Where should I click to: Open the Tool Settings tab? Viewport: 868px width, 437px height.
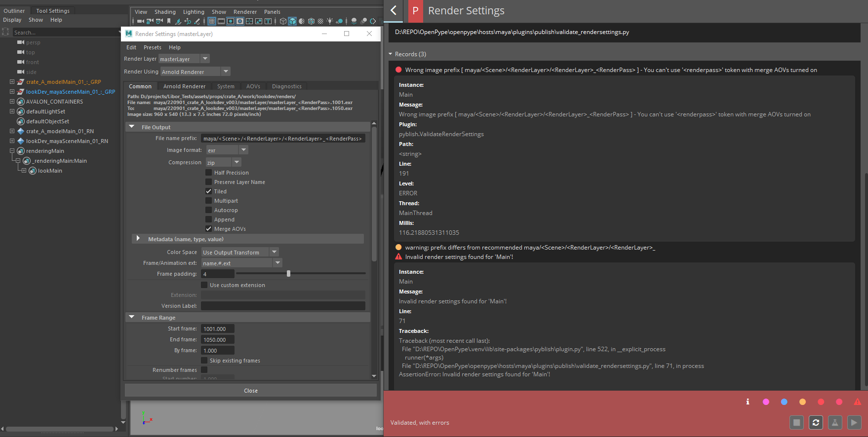point(53,11)
